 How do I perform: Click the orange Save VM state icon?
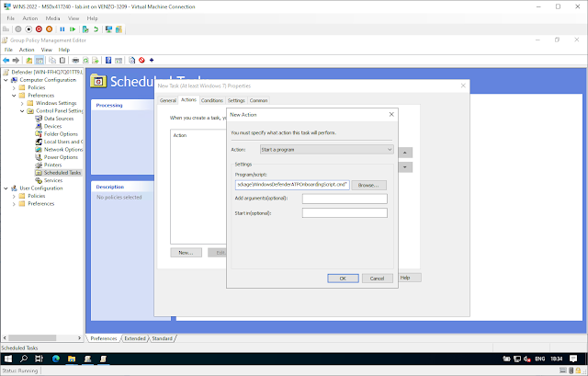pos(49,29)
